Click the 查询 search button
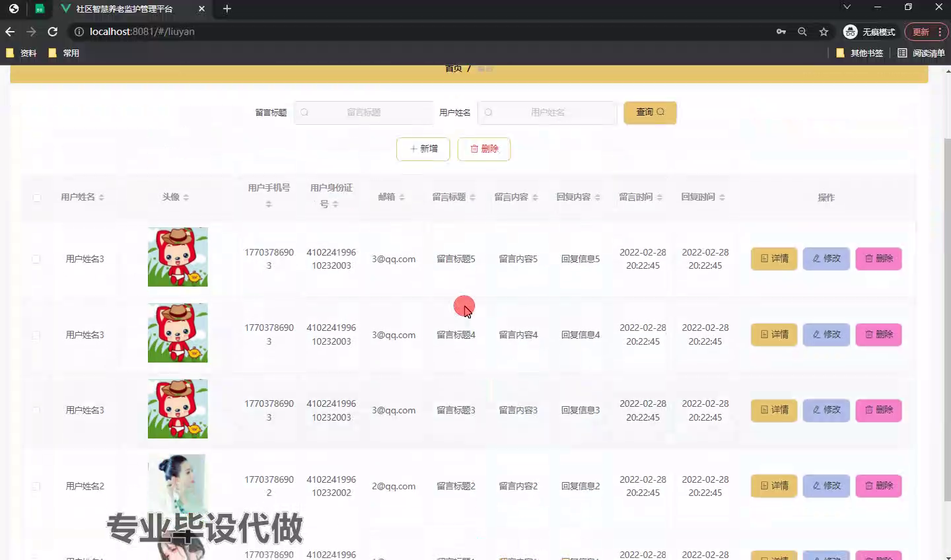 pos(650,112)
